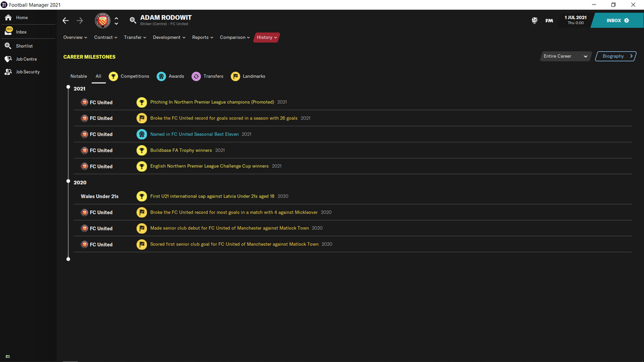Viewport: 644px width, 362px height.
Task: Click flag icon for senior club debut
Action: [x=142, y=228]
